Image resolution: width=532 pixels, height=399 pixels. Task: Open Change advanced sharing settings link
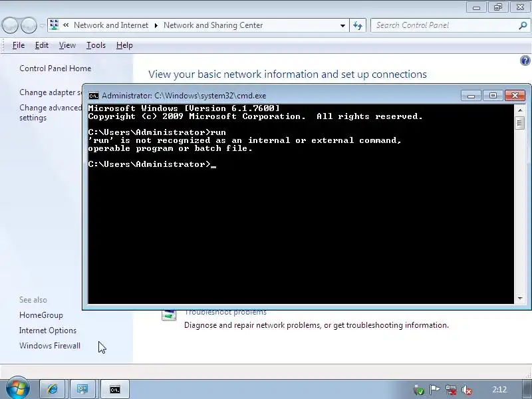tap(51, 112)
